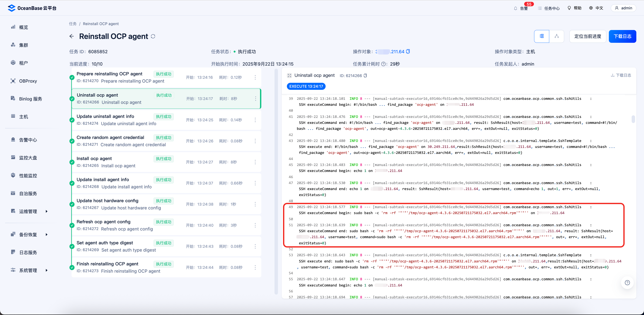Open more options for Install ocp agent row
The width and height of the screenshot is (644, 315).
255,162
